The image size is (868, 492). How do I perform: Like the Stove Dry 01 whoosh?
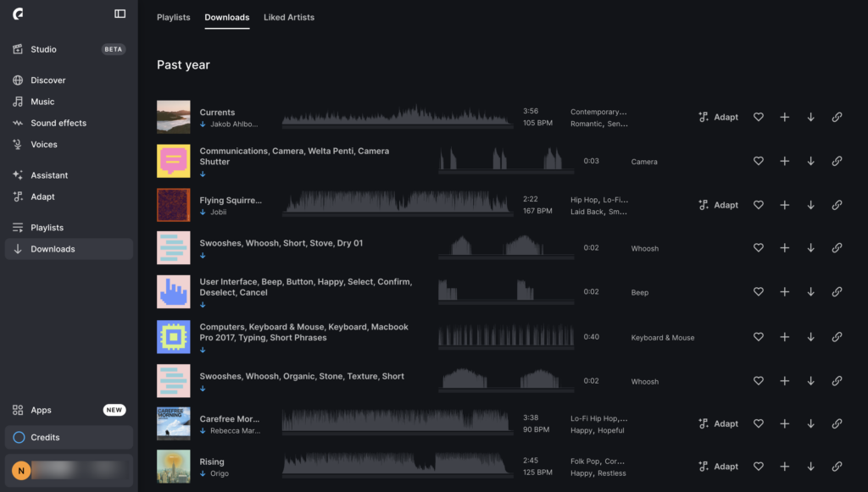point(759,247)
